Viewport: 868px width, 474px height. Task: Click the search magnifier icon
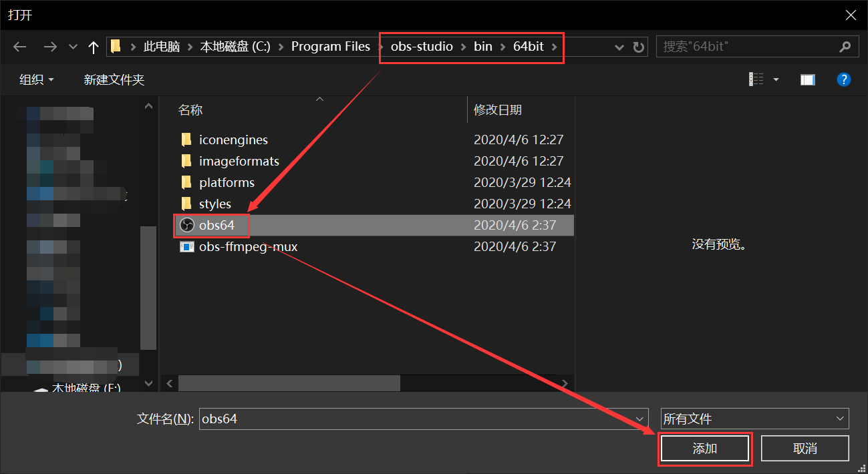point(845,47)
